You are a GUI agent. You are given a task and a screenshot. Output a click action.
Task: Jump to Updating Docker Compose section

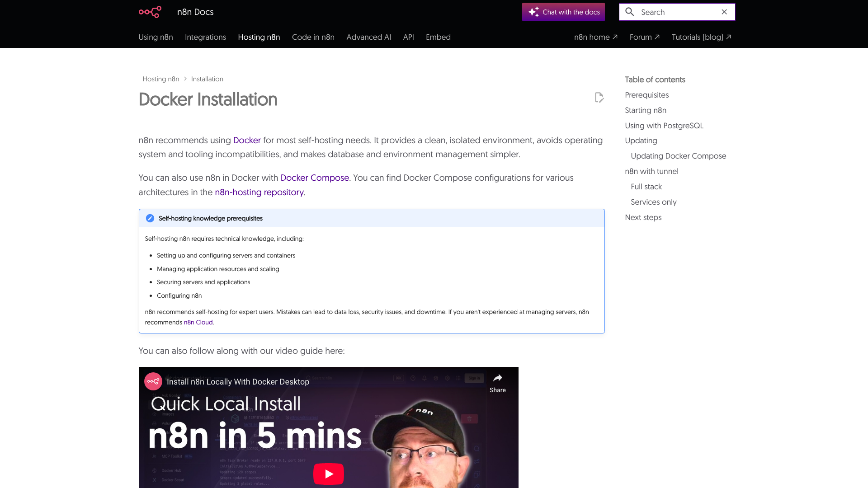pos(678,156)
